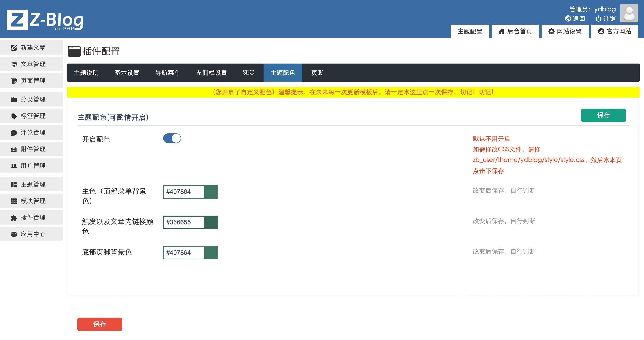This screenshot has width=644, height=340.
Task: Click the pencil icon for 新建文章
Action: click(14, 47)
